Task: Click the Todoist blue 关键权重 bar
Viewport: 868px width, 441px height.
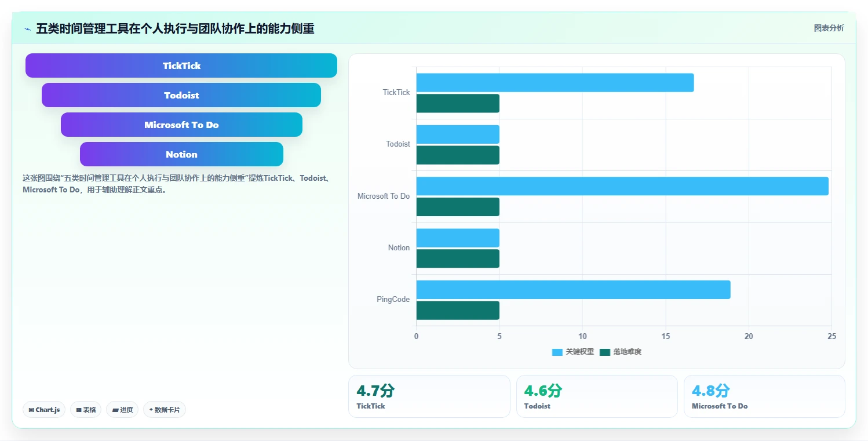Action: (x=458, y=134)
